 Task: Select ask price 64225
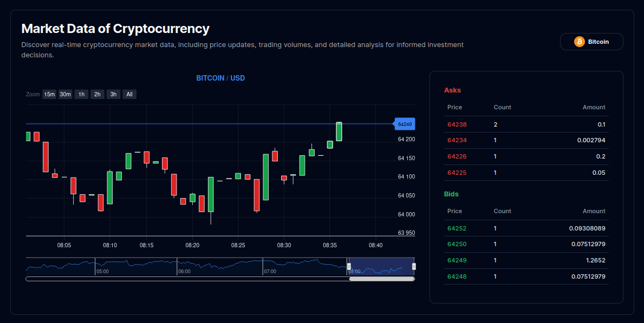457,173
